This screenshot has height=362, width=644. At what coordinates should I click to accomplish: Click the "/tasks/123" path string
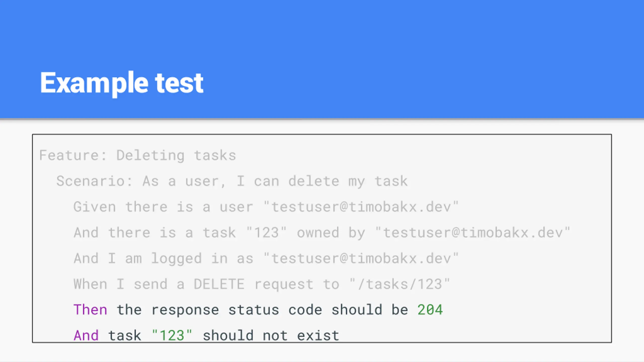point(400,284)
